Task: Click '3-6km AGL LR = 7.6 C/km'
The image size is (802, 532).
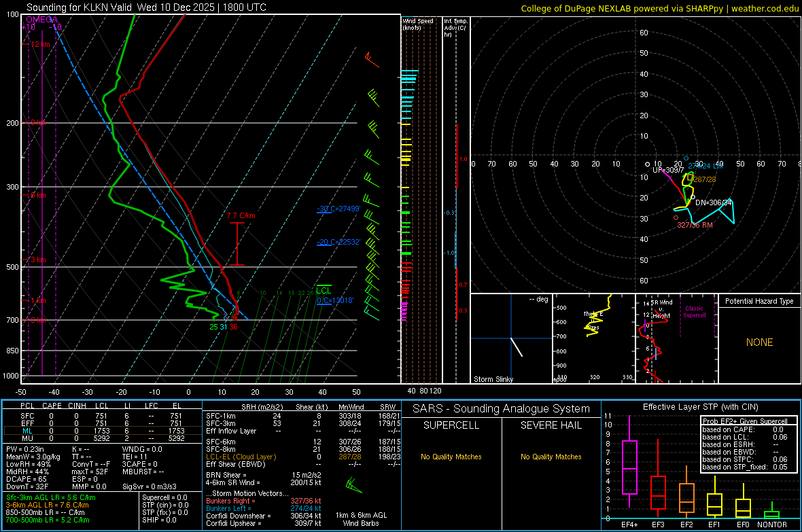Action: coord(47,505)
